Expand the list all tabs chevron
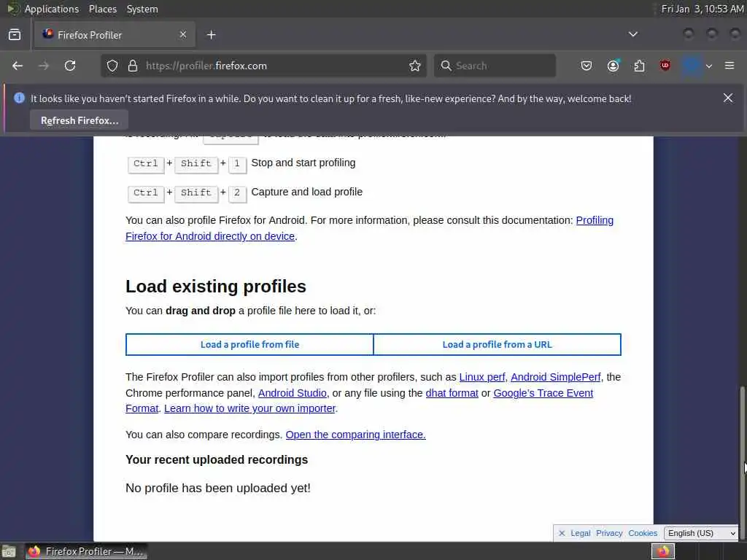The image size is (747, 560). [x=633, y=34]
